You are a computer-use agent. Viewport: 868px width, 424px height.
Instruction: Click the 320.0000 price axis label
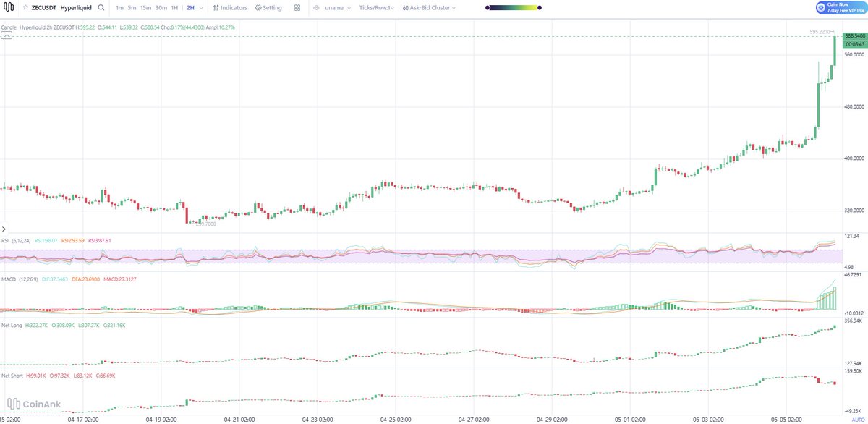854,211
